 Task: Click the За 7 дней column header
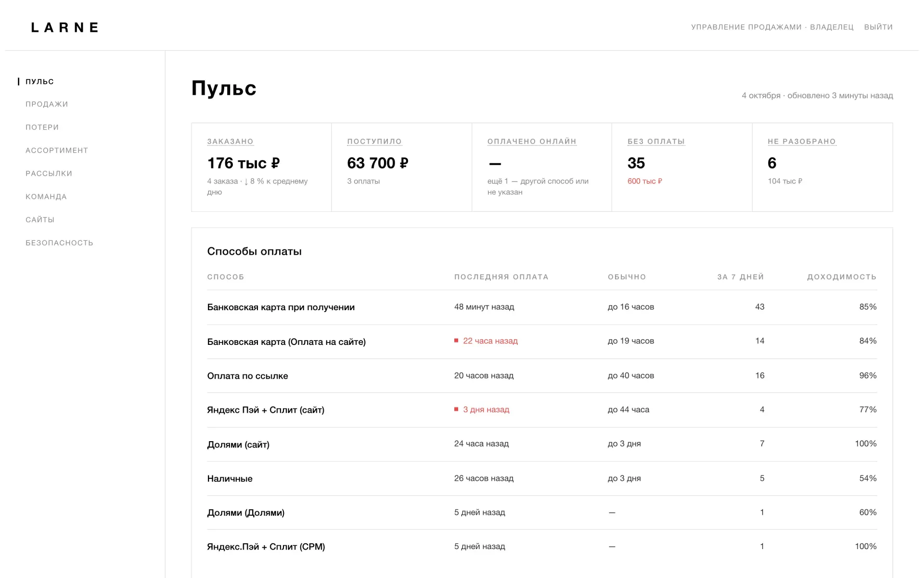point(741,277)
